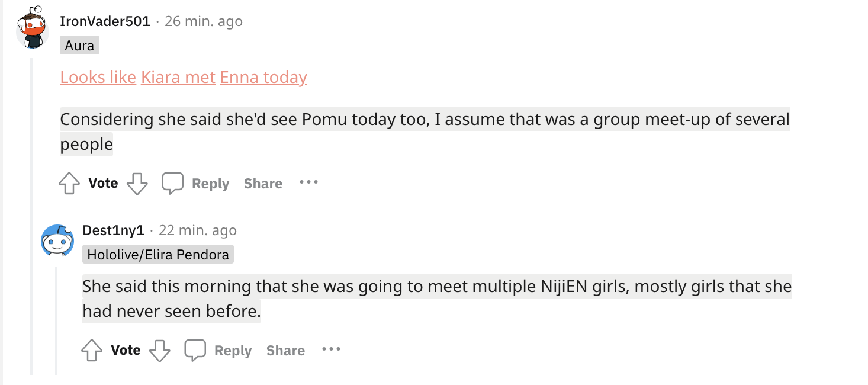The height and width of the screenshot is (385, 868).
Task: Click the '26 min. ago' timestamp
Action: (x=203, y=21)
